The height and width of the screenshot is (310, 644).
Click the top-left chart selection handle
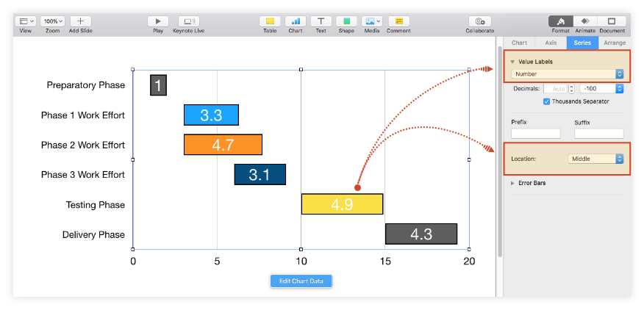132,70
